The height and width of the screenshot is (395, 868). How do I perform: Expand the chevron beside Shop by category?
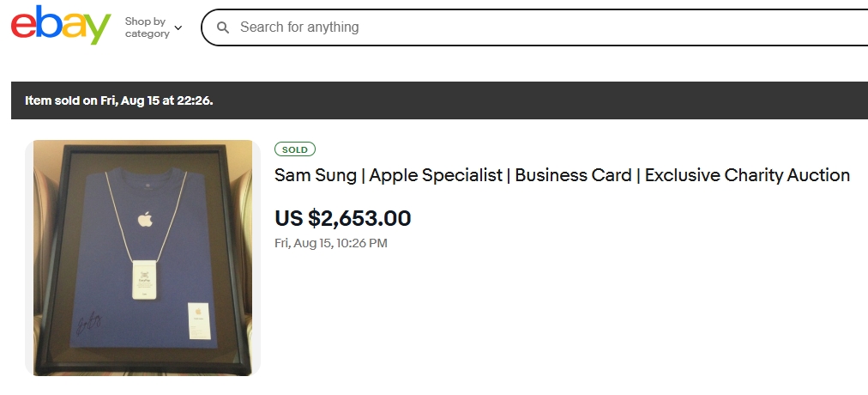point(178,27)
